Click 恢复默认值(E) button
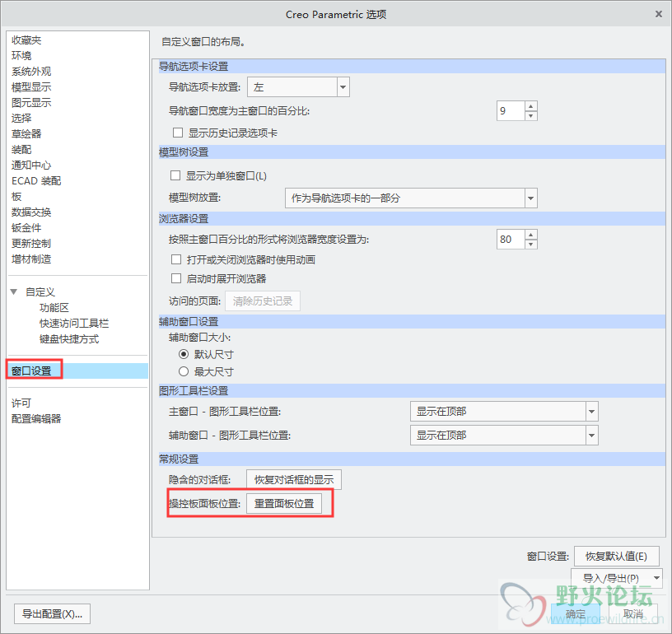672x634 pixels. tap(616, 556)
